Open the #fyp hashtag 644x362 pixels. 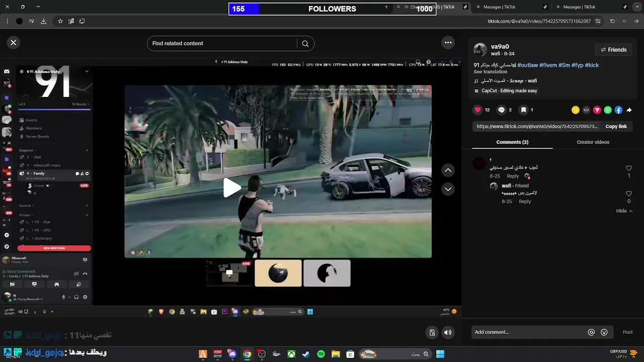[577, 65]
